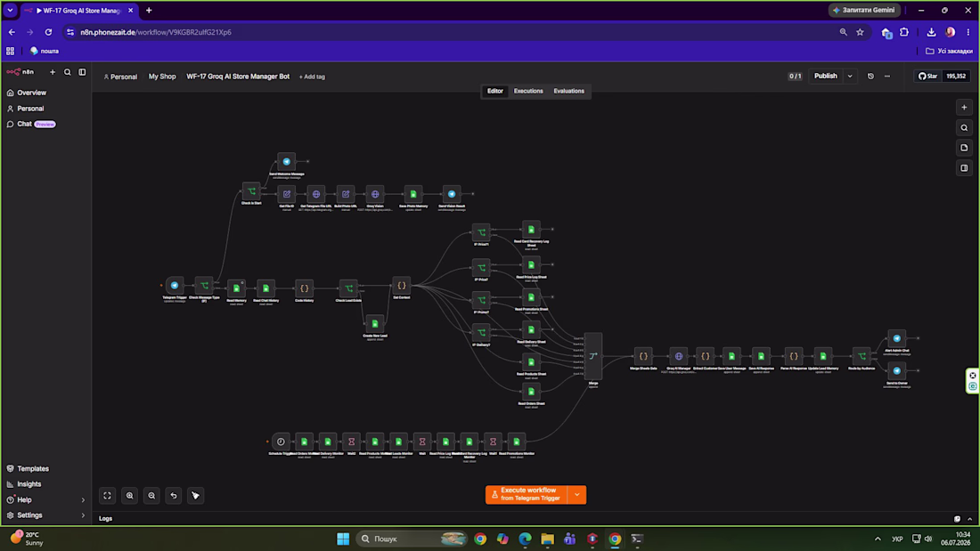
Task: Select the Merge node
Action: pyautogui.click(x=593, y=356)
